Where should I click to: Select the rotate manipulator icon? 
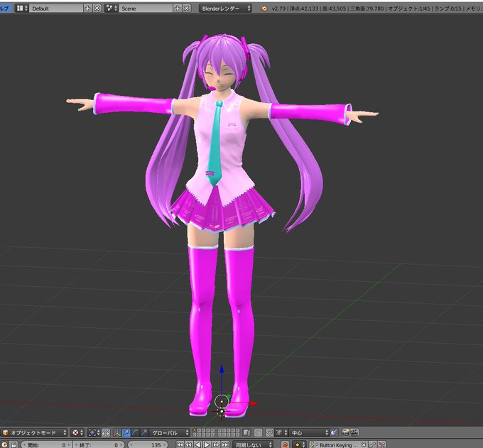click(135, 432)
